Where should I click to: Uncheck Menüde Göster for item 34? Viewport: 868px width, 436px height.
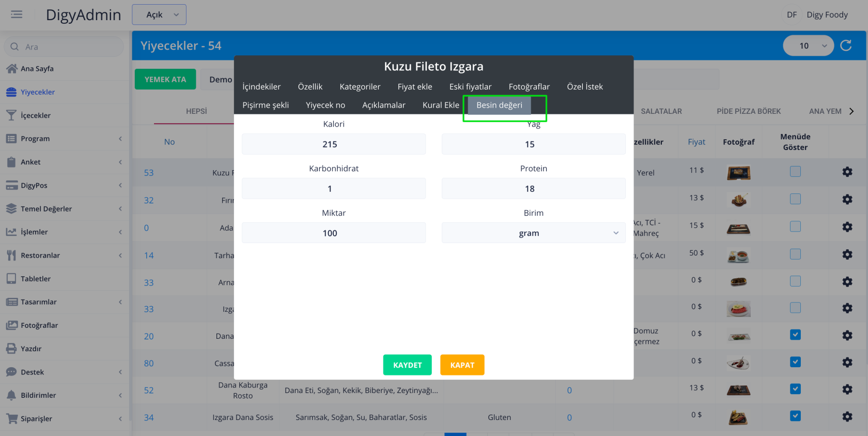pos(795,416)
